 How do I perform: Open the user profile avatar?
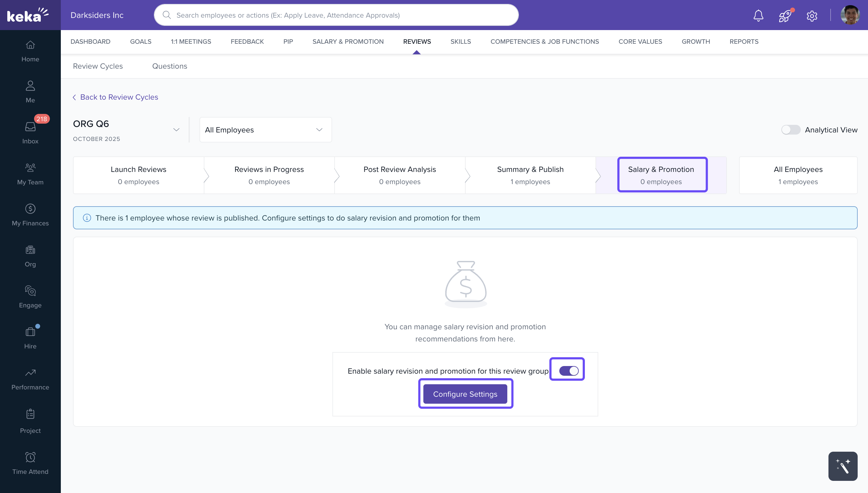(x=850, y=15)
